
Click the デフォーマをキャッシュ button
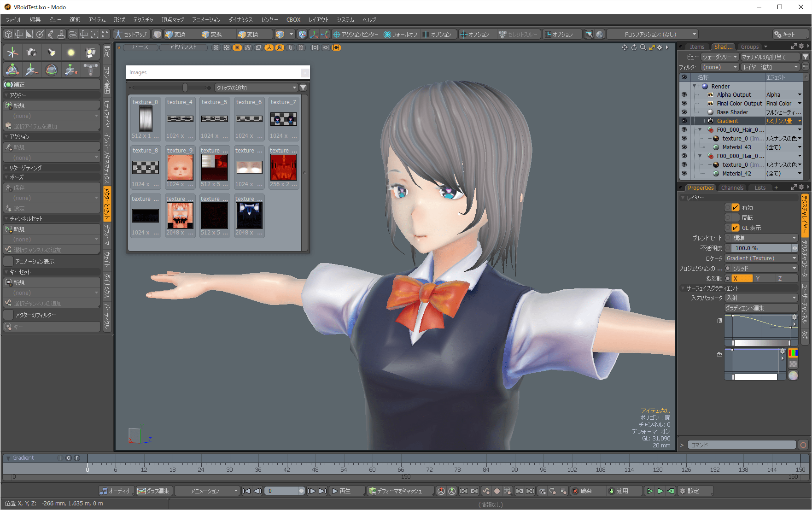pyautogui.click(x=400, y=491)
